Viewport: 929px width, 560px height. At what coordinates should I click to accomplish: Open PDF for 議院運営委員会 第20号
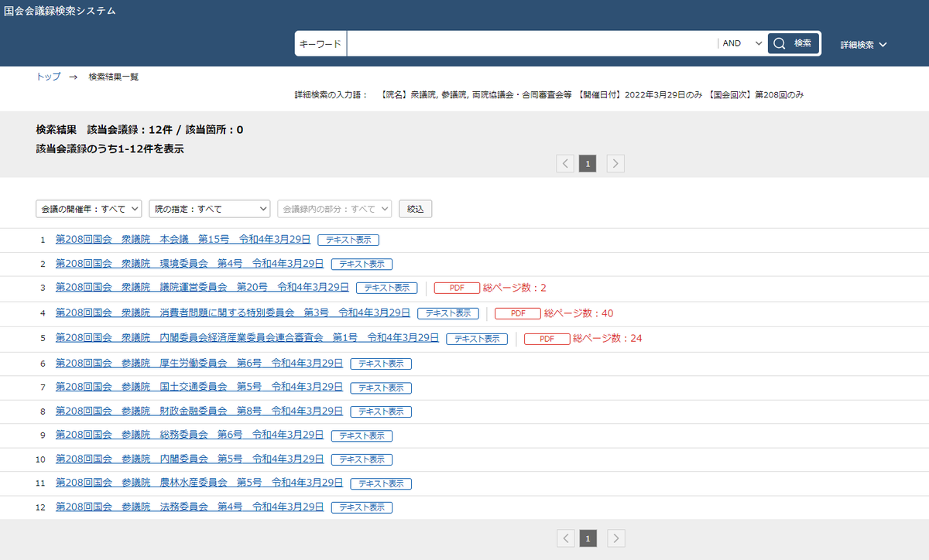point(457,288)
